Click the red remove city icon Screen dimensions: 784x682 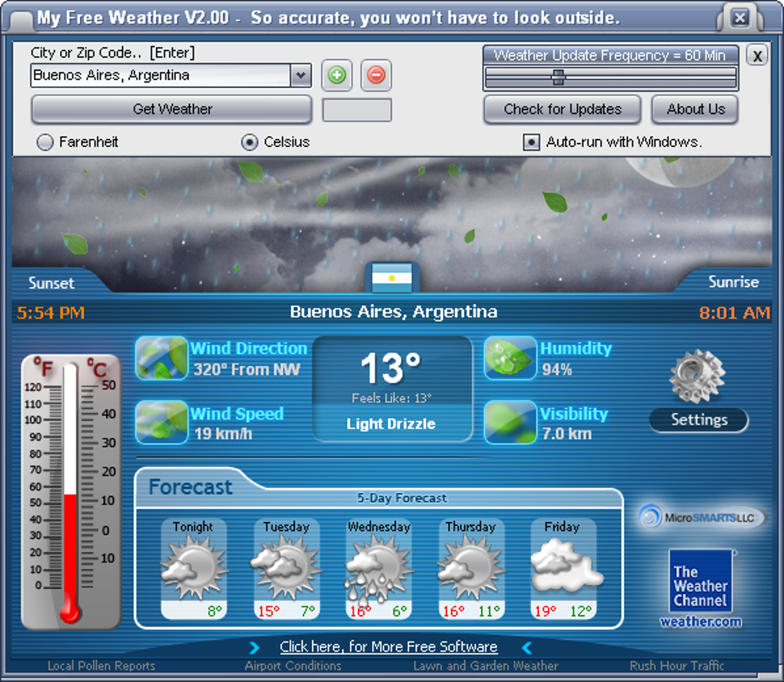coord(376,75)
